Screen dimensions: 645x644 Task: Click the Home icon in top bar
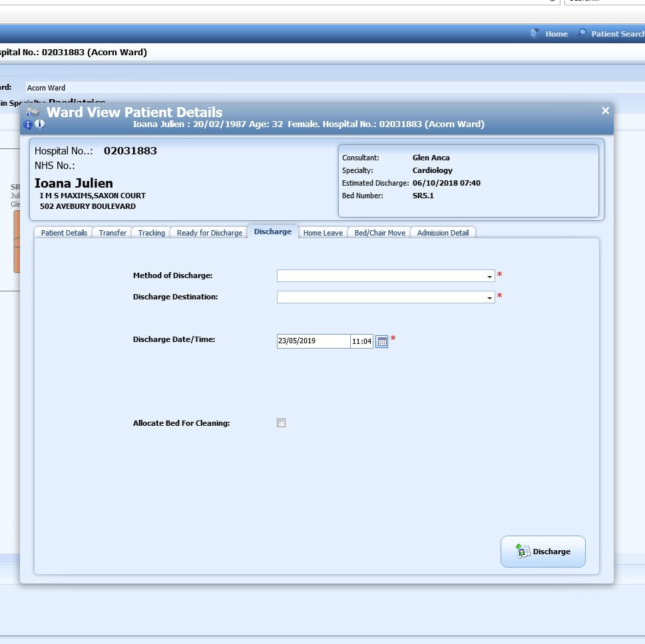(x=535, y=33)
